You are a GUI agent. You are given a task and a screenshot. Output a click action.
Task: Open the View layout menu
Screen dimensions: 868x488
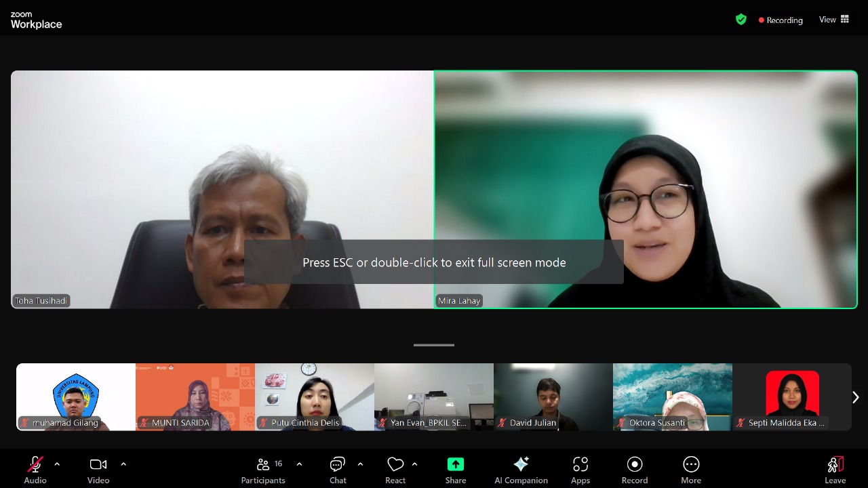(x=834, y=20)
